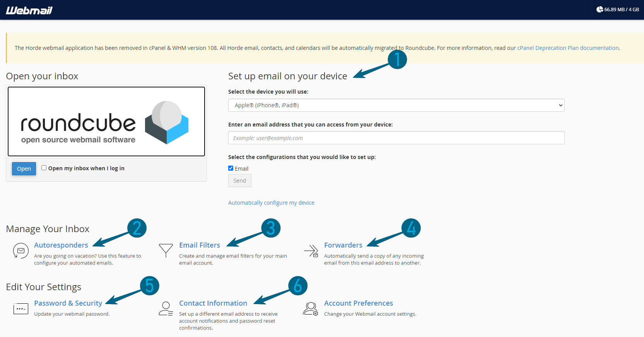Viewport: 644px width, 337px height.
Task: Click the Autoresponders envelope icon
Action: (21, 251)
